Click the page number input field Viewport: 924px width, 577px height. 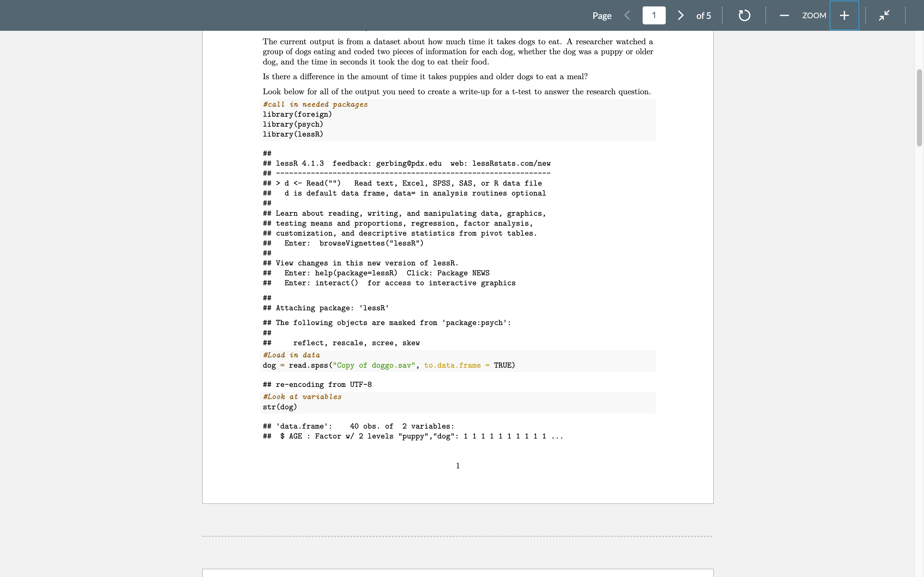point(654,15)
